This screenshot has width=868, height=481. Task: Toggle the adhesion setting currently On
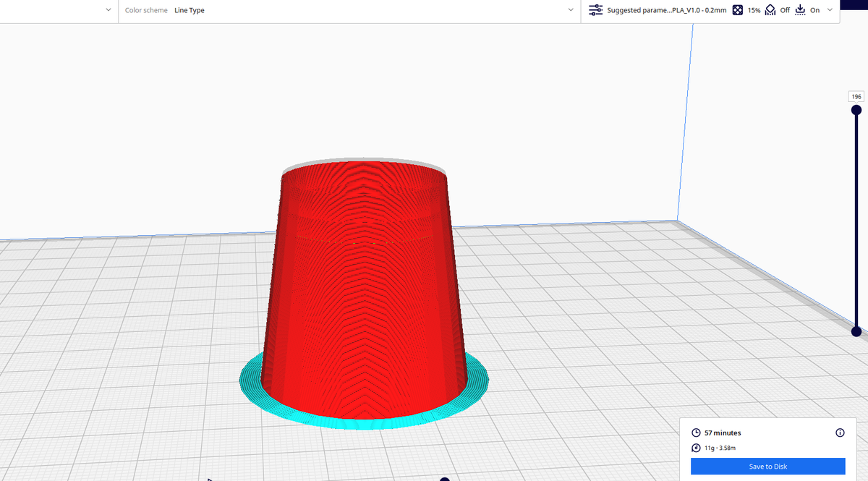click(x=815, y=10)
